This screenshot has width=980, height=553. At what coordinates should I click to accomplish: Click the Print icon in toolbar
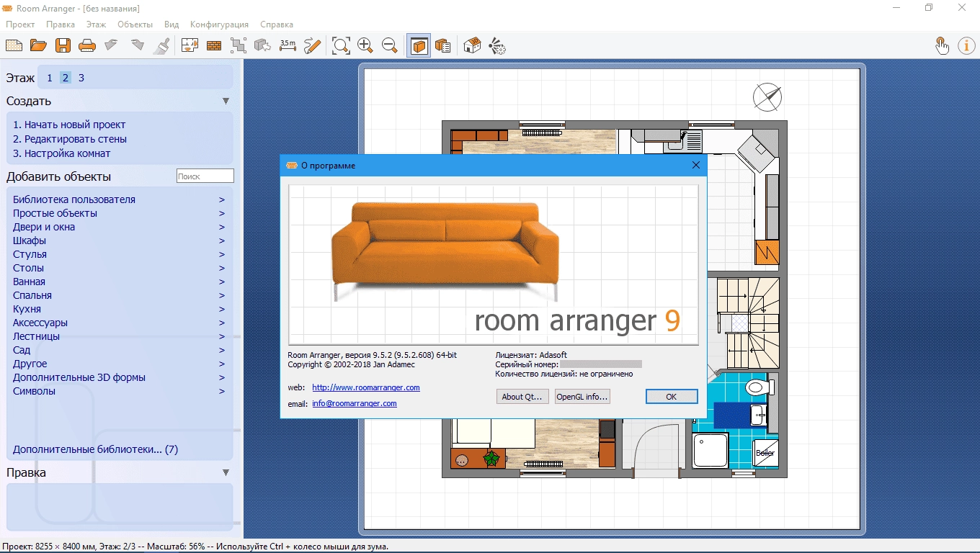pos(87,45)
